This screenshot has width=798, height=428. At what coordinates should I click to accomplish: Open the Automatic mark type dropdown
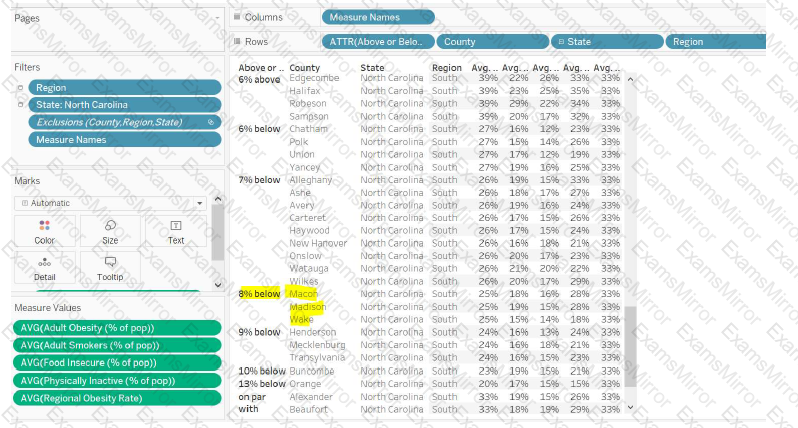110,203
